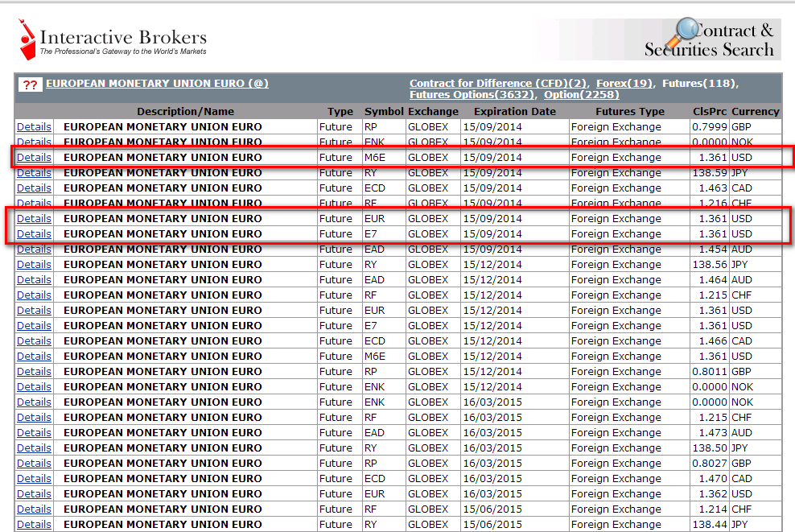
Task: Open Details for M6E future expiring 15/09/2014
Action: point(34,157)
